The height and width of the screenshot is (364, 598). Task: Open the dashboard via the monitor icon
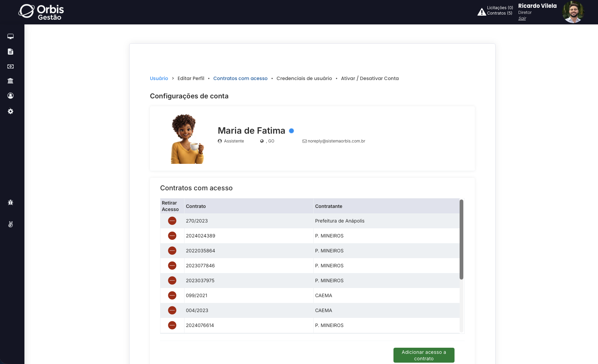coord(10,36)
